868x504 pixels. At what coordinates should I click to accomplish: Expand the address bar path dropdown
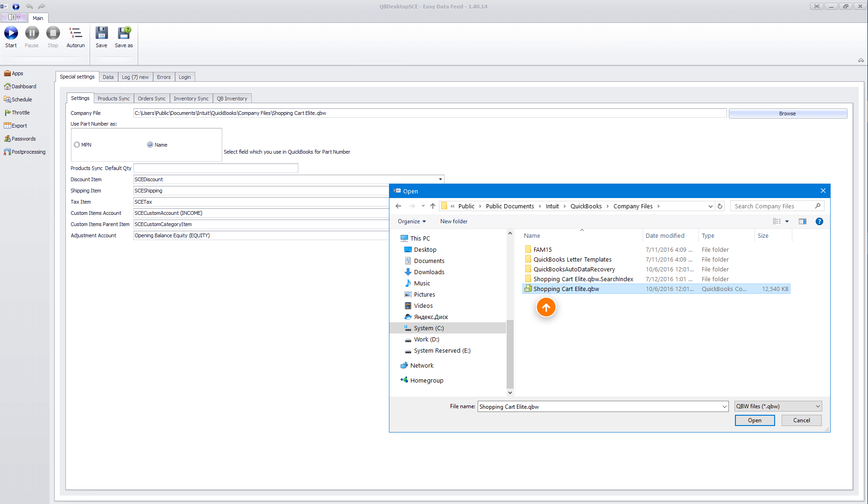(710, 206)
